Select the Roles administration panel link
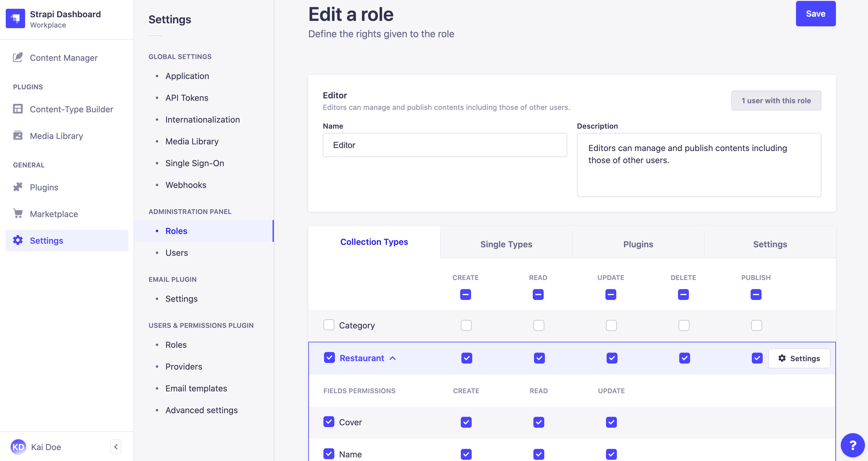 coord(176,231)
